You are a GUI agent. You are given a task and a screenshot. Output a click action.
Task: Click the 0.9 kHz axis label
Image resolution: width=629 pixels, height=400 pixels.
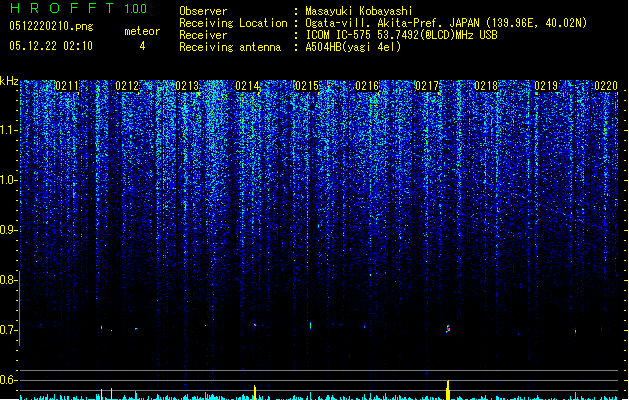pos(9,230)
